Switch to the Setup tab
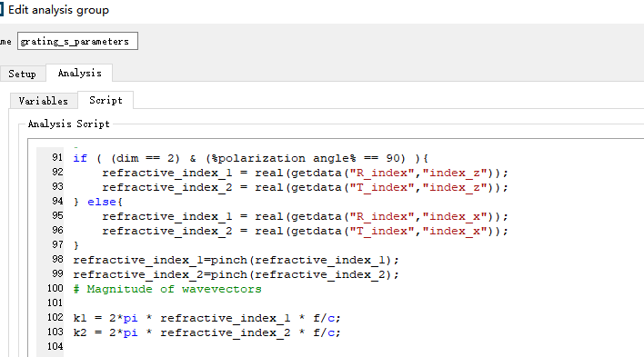This screenshot has width=644, height=357. click(x=22, y=74)
